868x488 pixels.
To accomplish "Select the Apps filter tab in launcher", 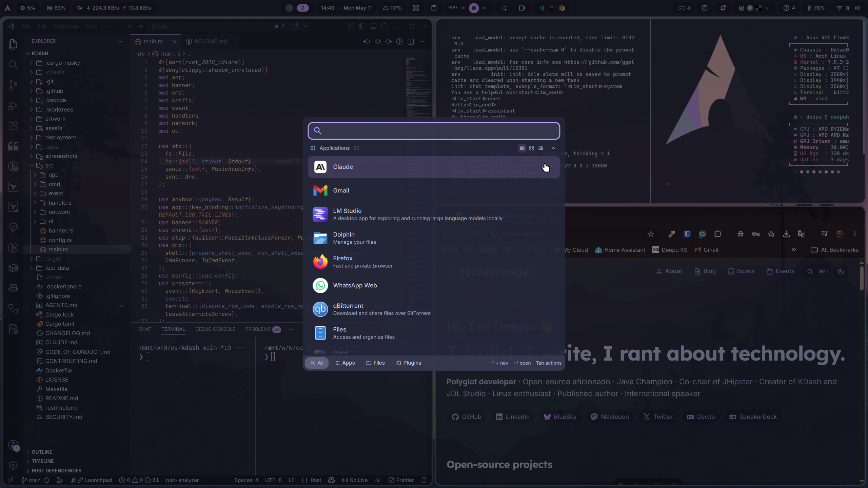I will [345, 363].
